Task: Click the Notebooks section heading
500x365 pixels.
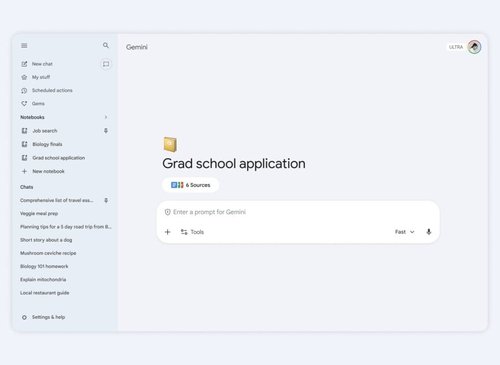Action: coord(32,117)
